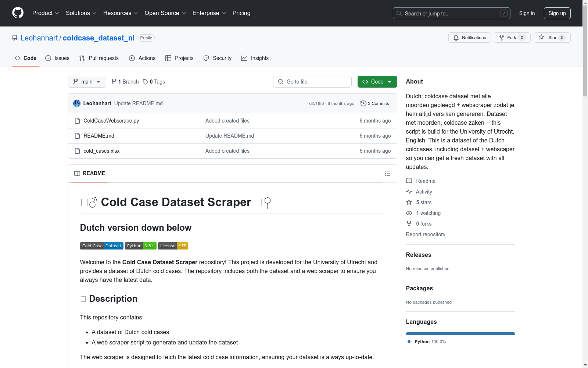This screenshot has width=588, height=368.
Task: View the 1 Branch link
Action: click(x=125, y=82)
